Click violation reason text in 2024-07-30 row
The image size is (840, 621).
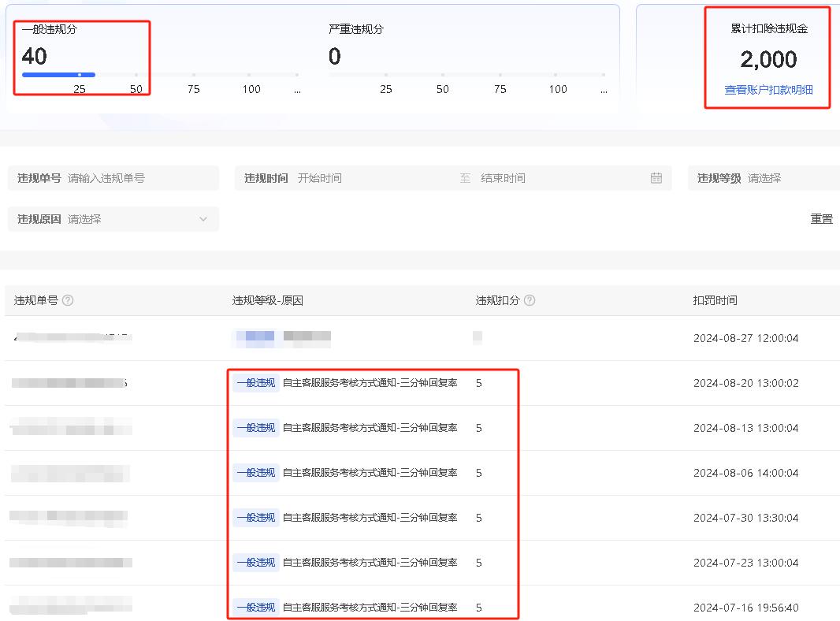(370, 518)
